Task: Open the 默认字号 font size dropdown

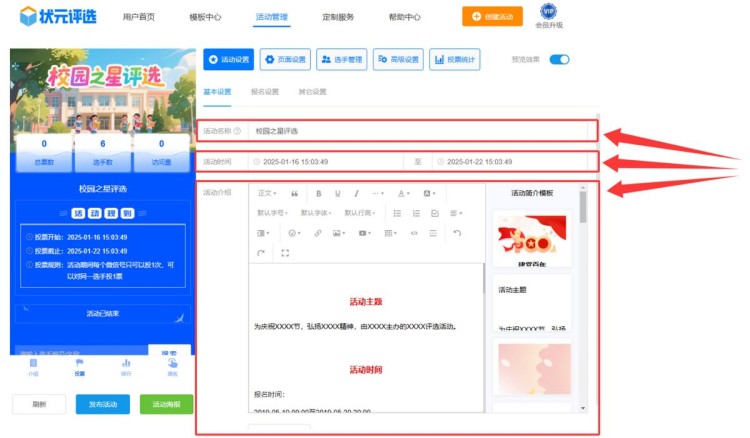Action: coord(274,213)
